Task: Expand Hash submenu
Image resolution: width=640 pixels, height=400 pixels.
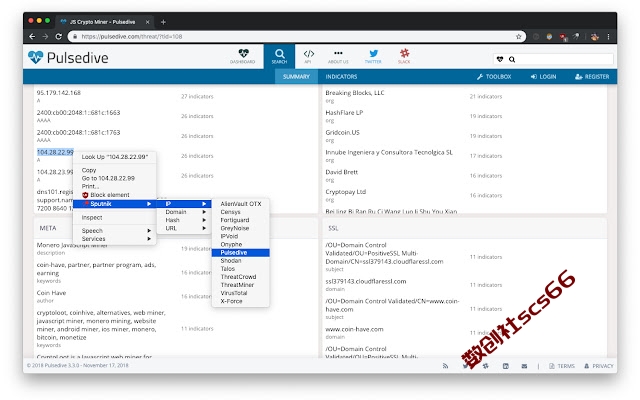Action: 184,220
